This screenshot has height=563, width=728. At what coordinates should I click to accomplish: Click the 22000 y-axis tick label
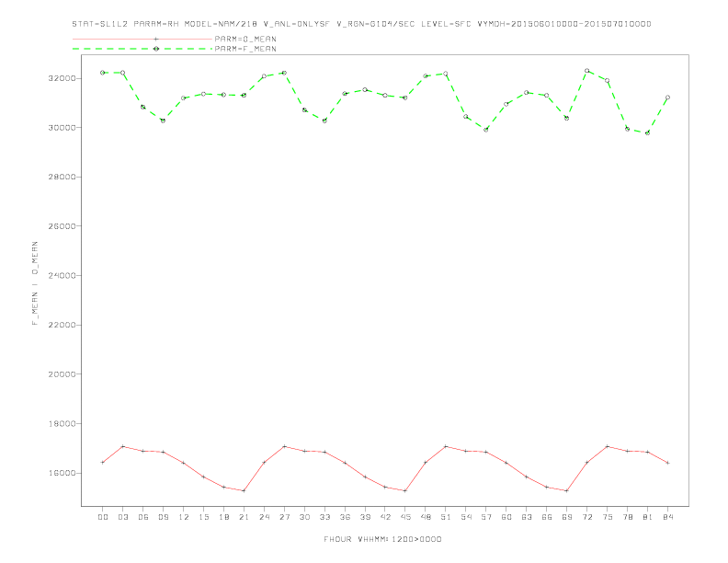(63, 325)
